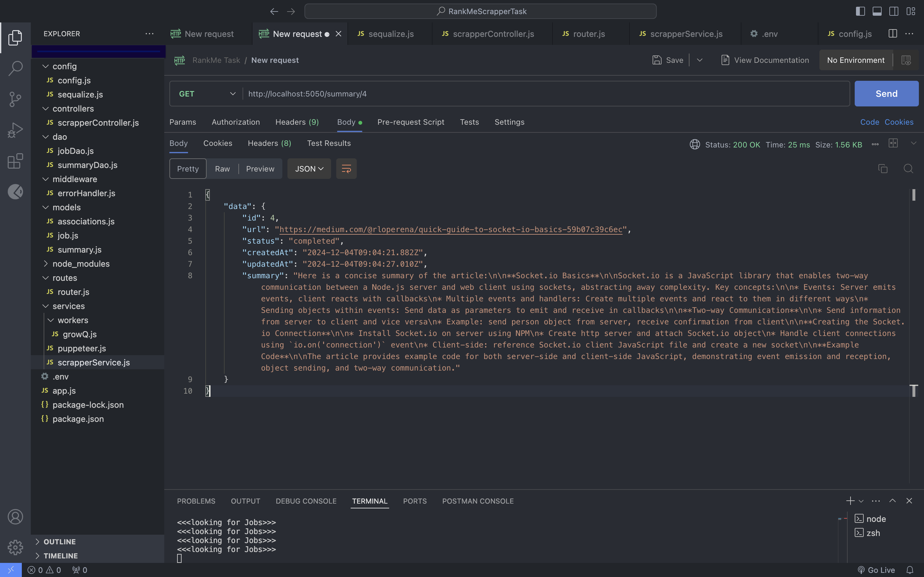The image size is (924, 577).
Task: Open the Extensions view
Action: [x=15, y=161]
